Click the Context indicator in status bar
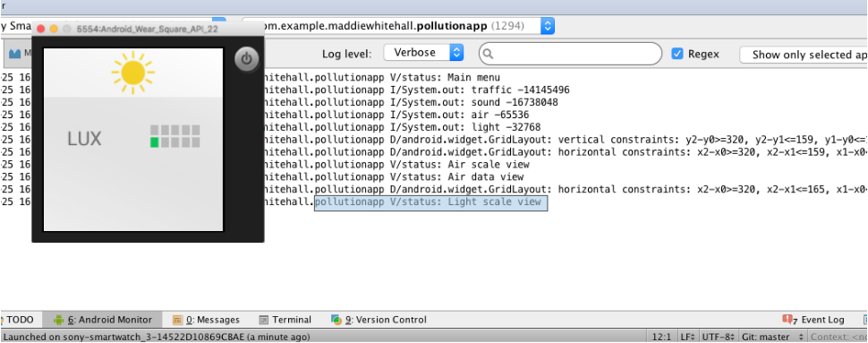Screen dimensions: 868x343 (838, 337)
